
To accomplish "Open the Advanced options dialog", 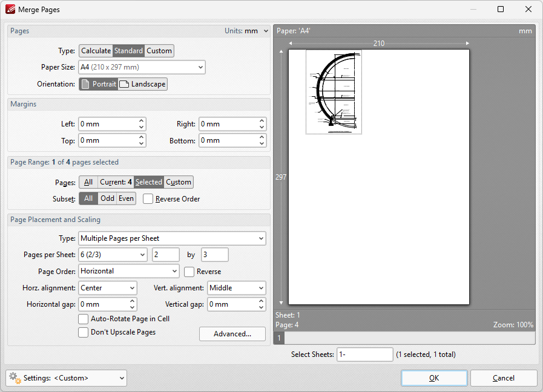I will click(232, 333).
